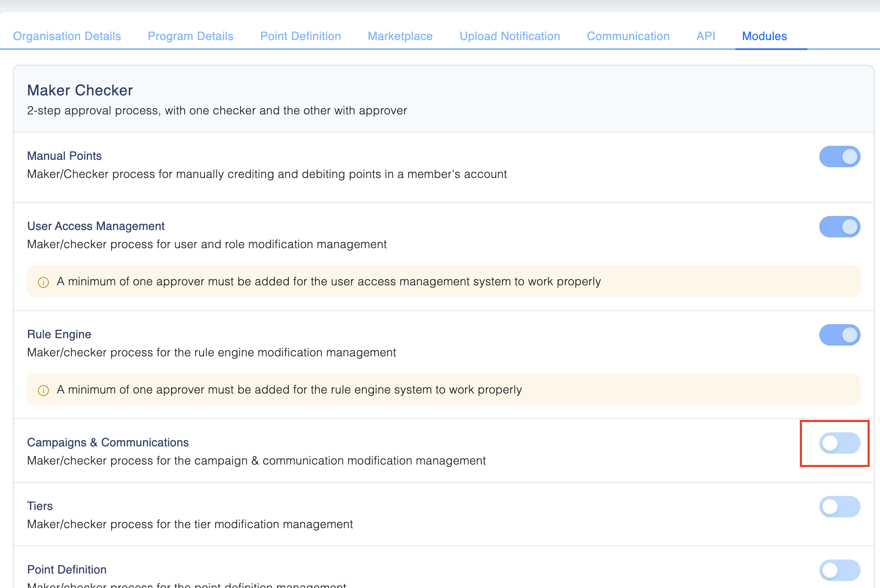This screenshot has height=588, width=880.
Task: Disable the Manual Points toggle
Action: 840,156
